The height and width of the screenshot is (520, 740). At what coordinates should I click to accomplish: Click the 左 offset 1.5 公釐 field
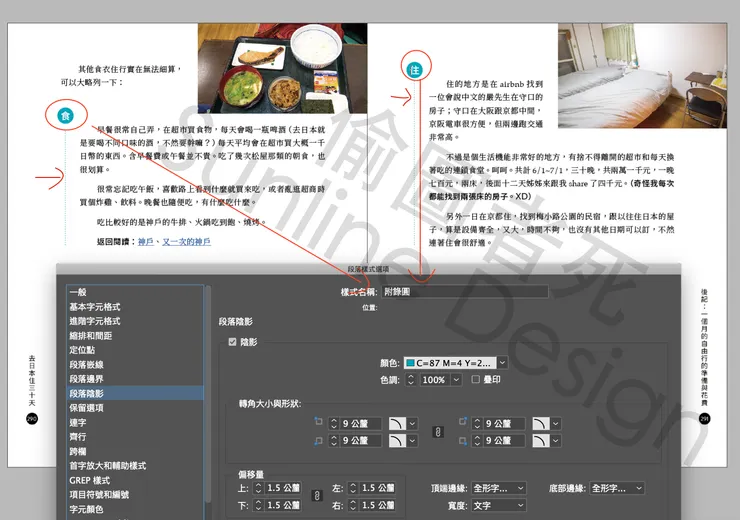coord(378,488)
